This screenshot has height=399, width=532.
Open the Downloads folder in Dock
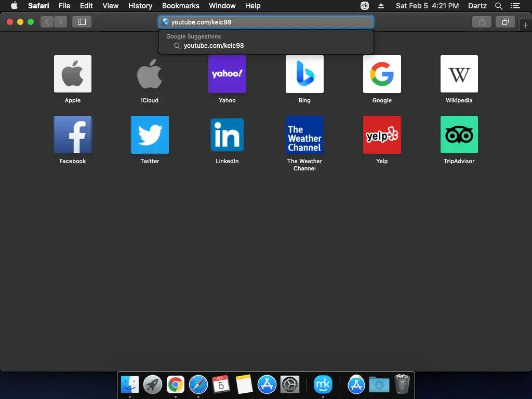tap(379, 385)
